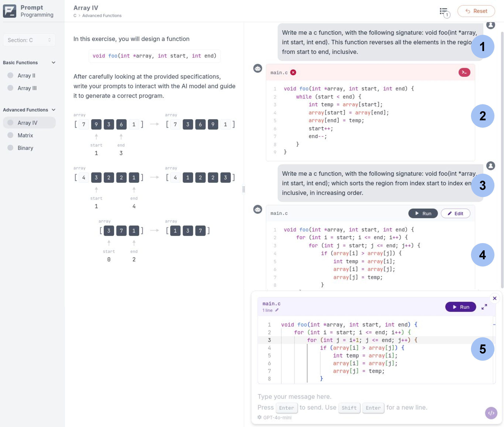Click the Array IV status circle
Viewport: 504px width, 427px height.
tap(10, 122)
